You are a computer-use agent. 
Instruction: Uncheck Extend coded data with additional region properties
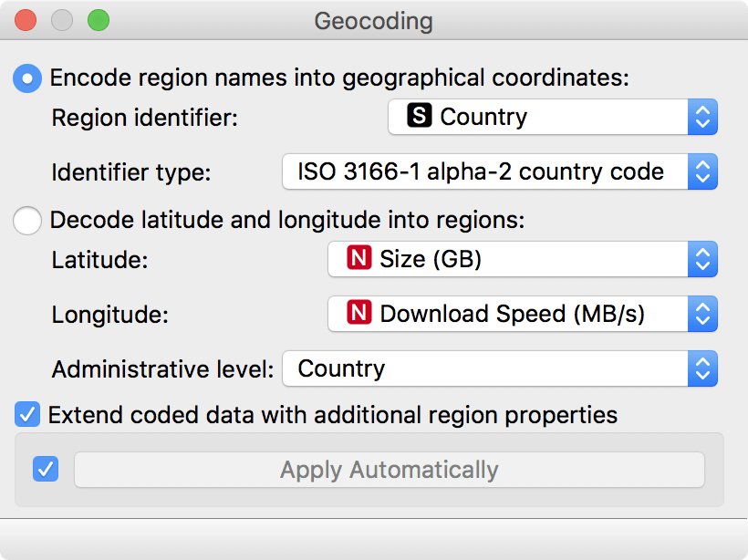[27, 414]
